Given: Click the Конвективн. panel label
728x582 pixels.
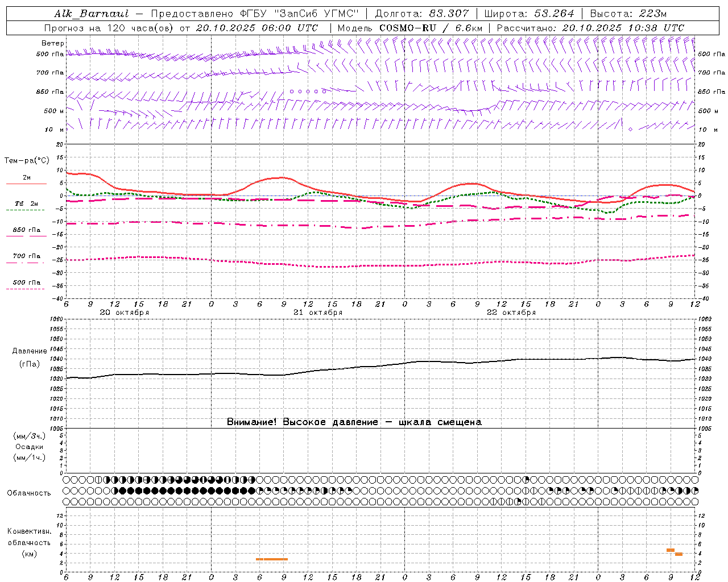Looking at the screenshot, I should [x=29, y=531].
